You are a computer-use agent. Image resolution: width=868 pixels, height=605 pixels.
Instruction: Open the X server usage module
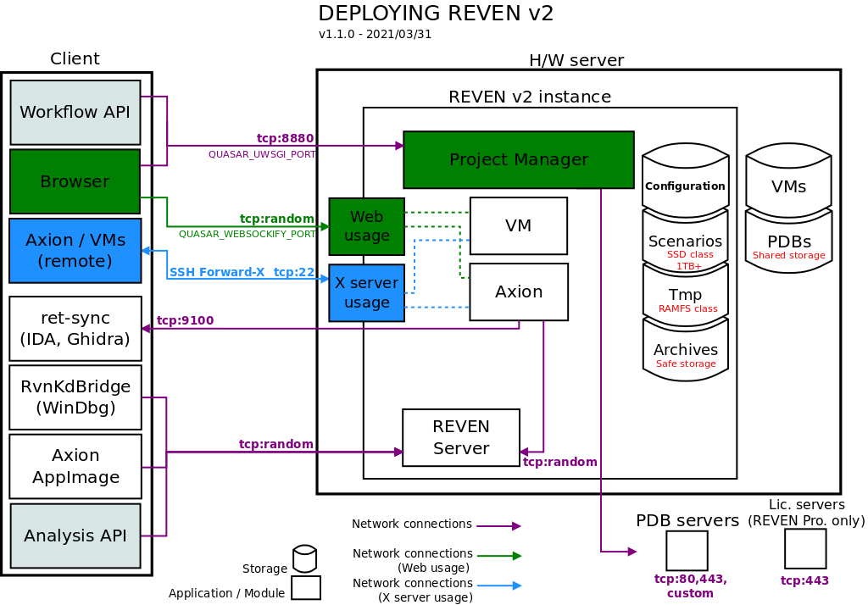pyautogui.click(x=366, y=292)
